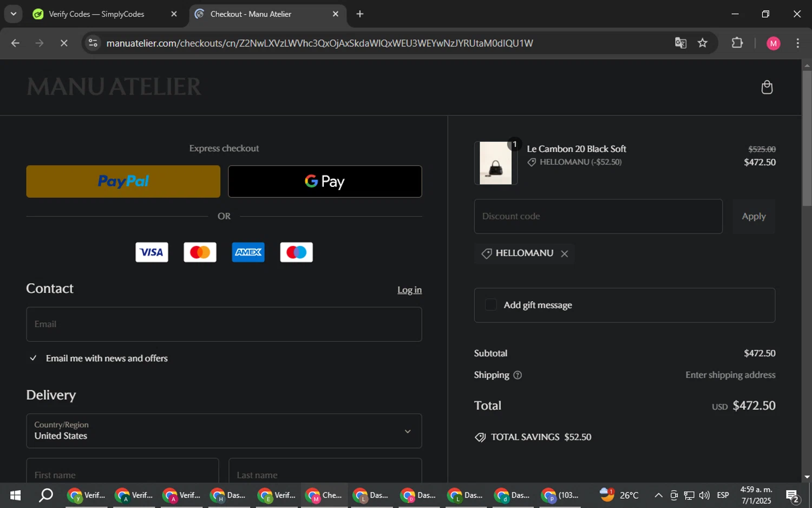812x508 pixels.
Task: Open the Windows Start menu
Action: click(15, 495)
